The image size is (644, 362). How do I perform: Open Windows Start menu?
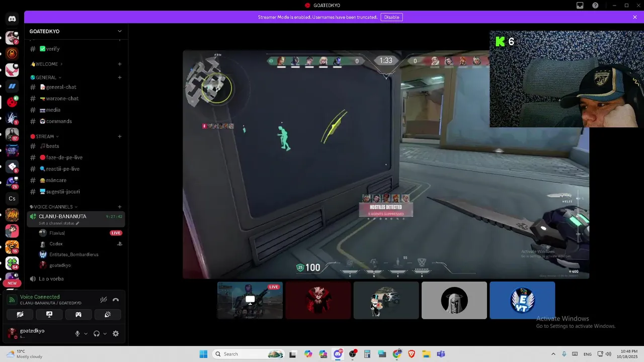(x=203, y=354)
